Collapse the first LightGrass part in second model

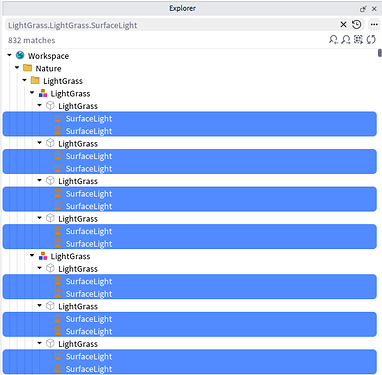pyautogui.click(x=40, y=268)
